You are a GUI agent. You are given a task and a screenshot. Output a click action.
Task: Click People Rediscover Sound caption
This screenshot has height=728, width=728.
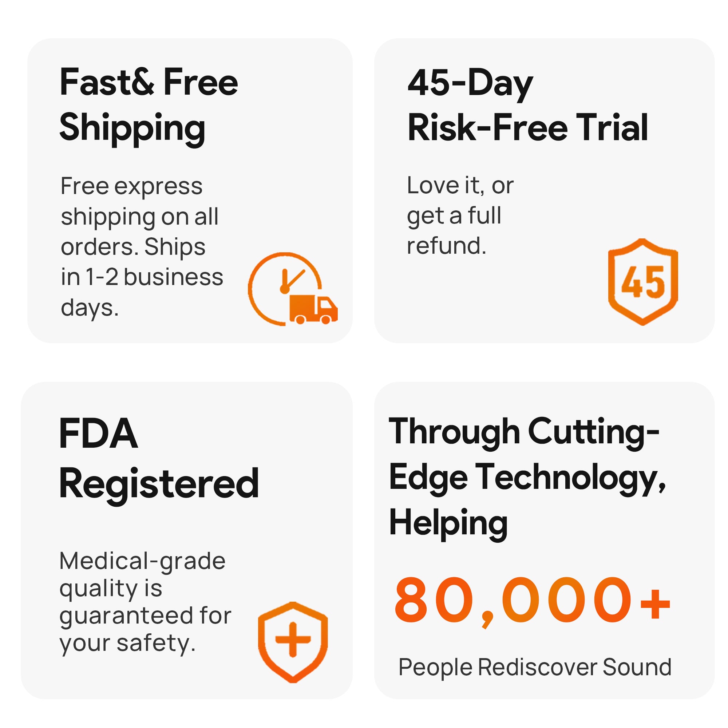coord(535,667)
